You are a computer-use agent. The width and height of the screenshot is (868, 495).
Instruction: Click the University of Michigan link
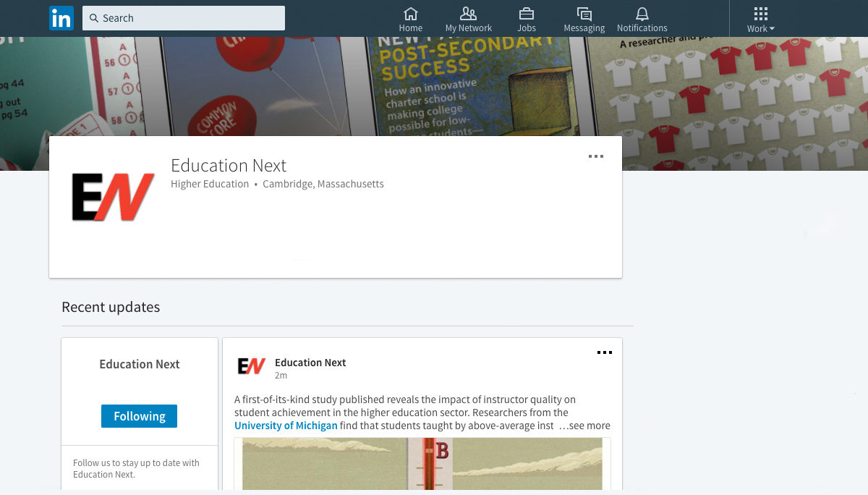(x=286, y=426)
